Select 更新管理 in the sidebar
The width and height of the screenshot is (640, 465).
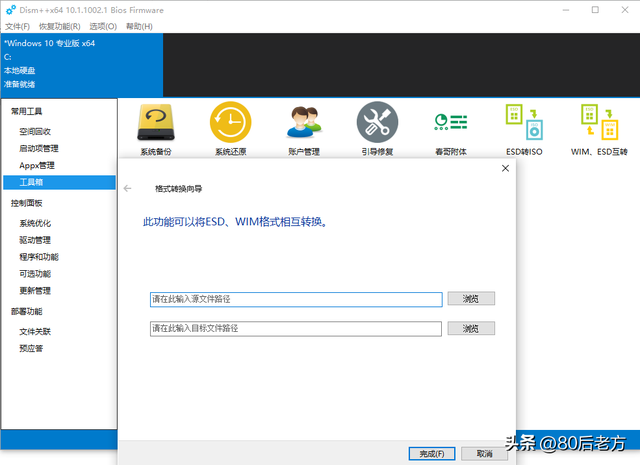point(35,291)
